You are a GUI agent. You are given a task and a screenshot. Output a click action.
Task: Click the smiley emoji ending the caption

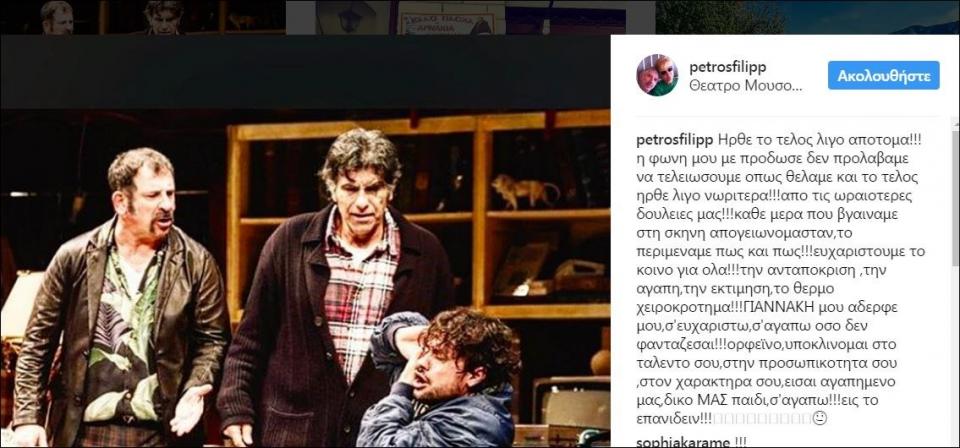point(820,419)
